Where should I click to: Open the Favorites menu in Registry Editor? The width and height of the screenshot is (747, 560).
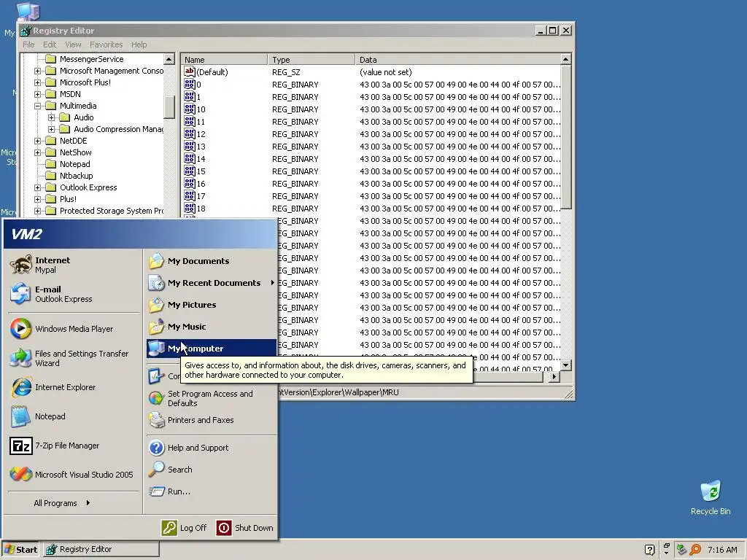pos(106,44)
